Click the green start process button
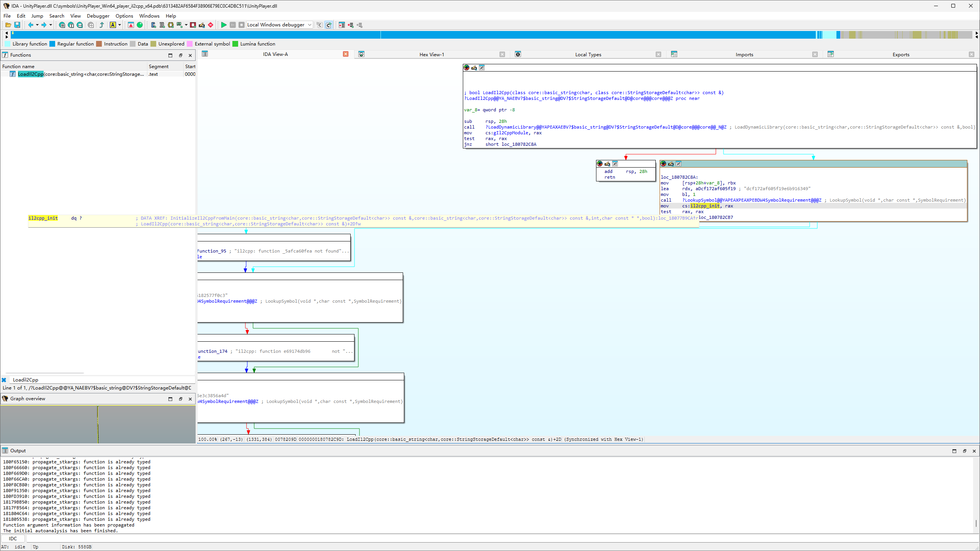980x551 pixels. (224, 25)
